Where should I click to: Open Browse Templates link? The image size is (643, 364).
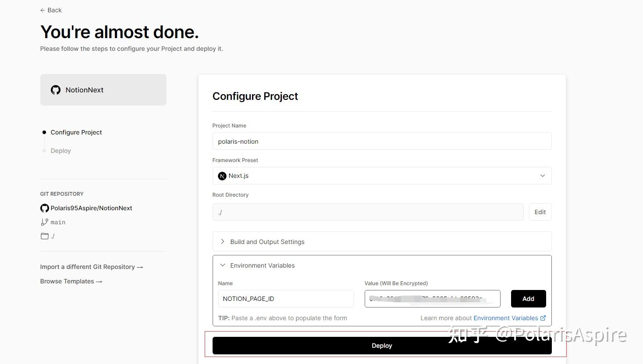tap(71, 281)
